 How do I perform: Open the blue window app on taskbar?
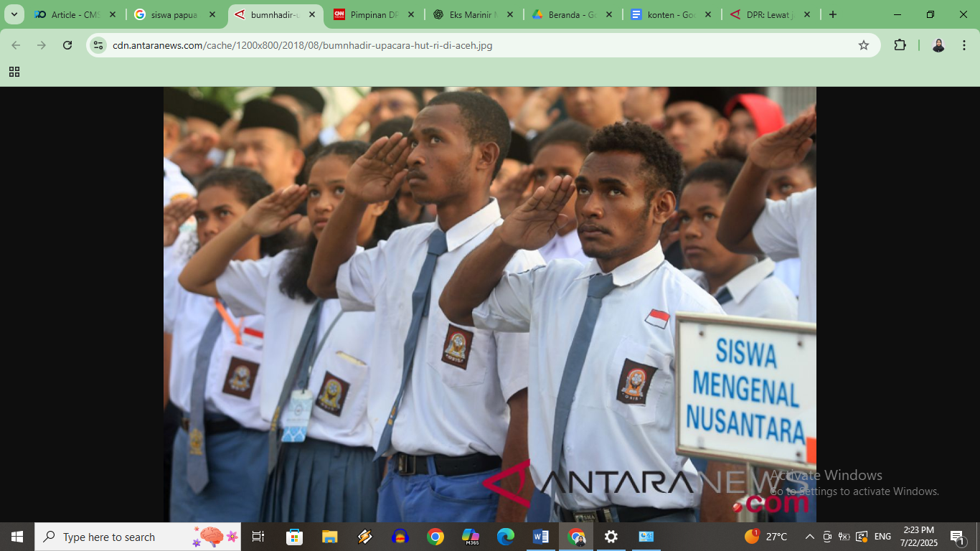tap(646, 537)
